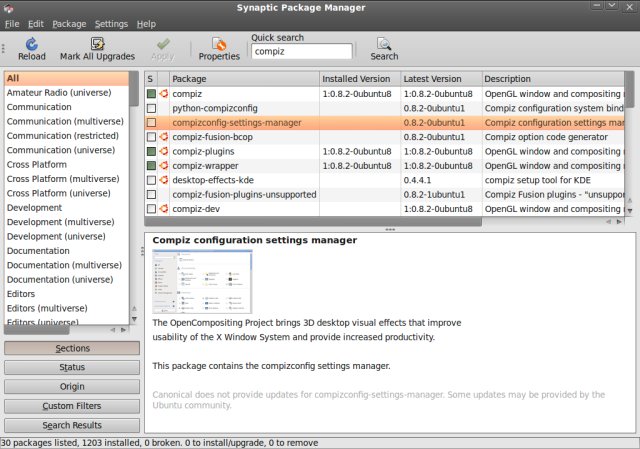Click the Reload toolbar icon
Viewport: 640px width, 449px height.
[x=31, y=44]
